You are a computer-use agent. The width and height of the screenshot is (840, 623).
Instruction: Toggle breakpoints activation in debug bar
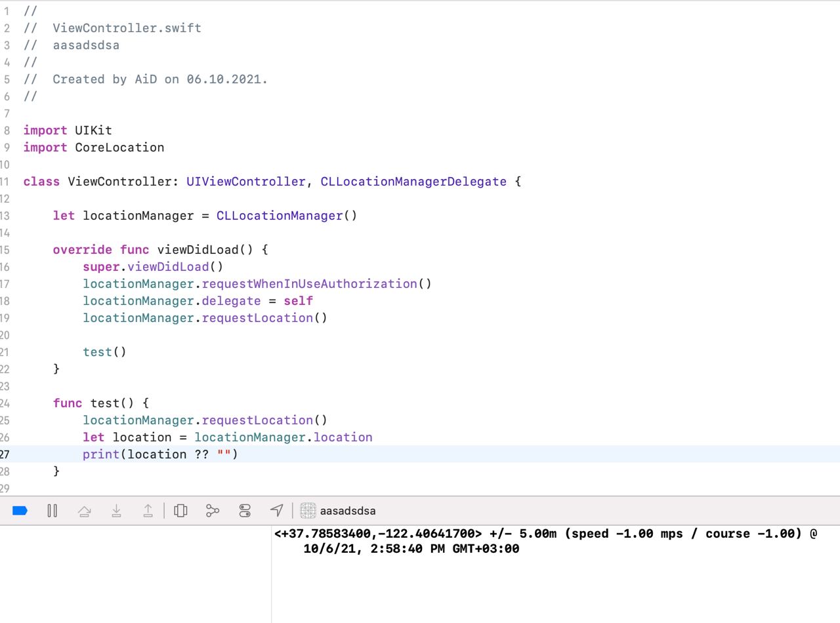point(20,510)
